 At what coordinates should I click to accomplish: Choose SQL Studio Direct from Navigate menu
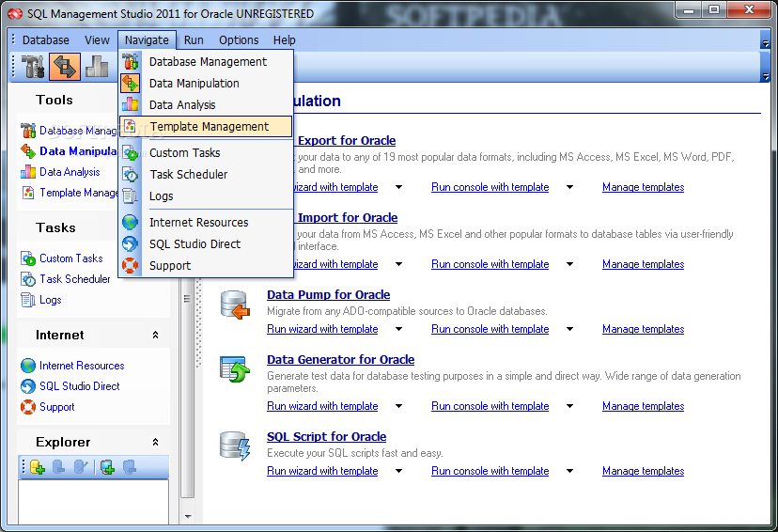tap(206, 243)
